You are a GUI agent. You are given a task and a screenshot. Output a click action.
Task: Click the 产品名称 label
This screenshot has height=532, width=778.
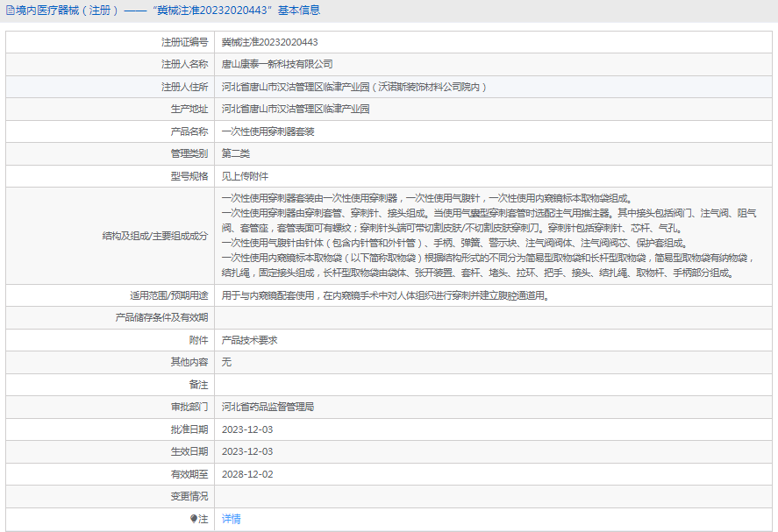189,131
